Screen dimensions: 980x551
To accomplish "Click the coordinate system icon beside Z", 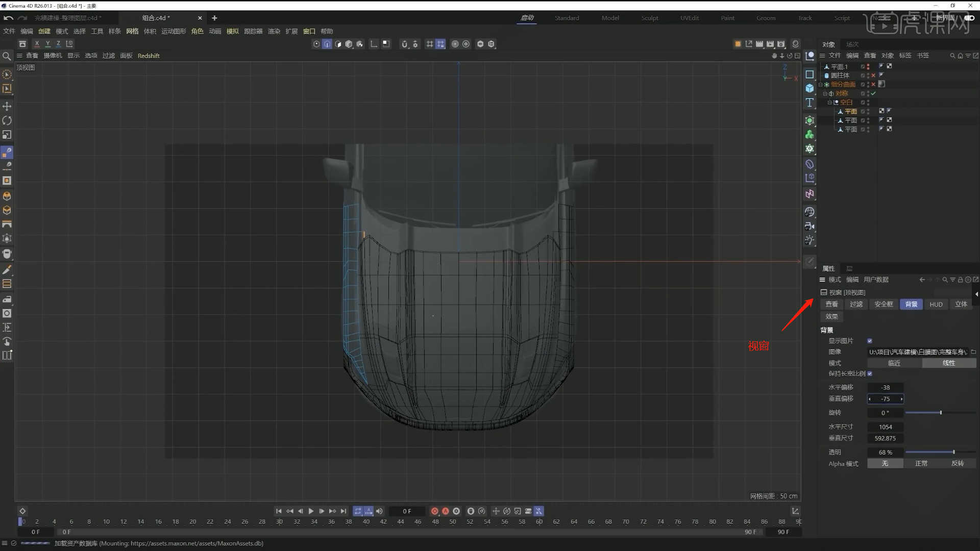I will coord(69,44).
